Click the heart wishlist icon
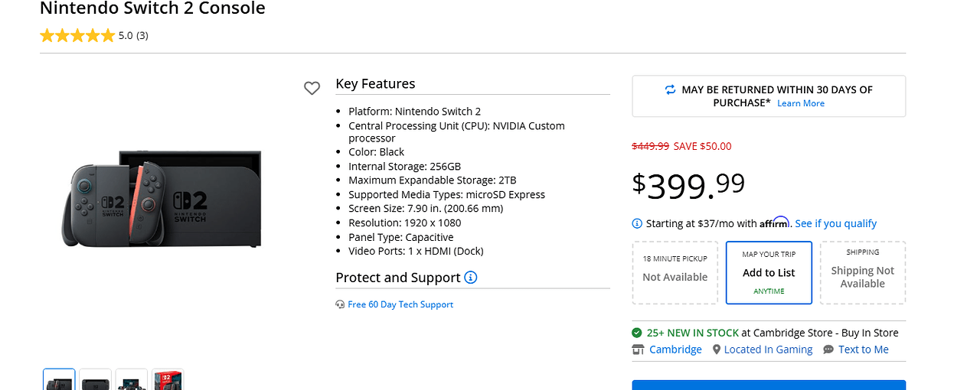Screen dimensions: 980x390 click(x=312, y=89)
